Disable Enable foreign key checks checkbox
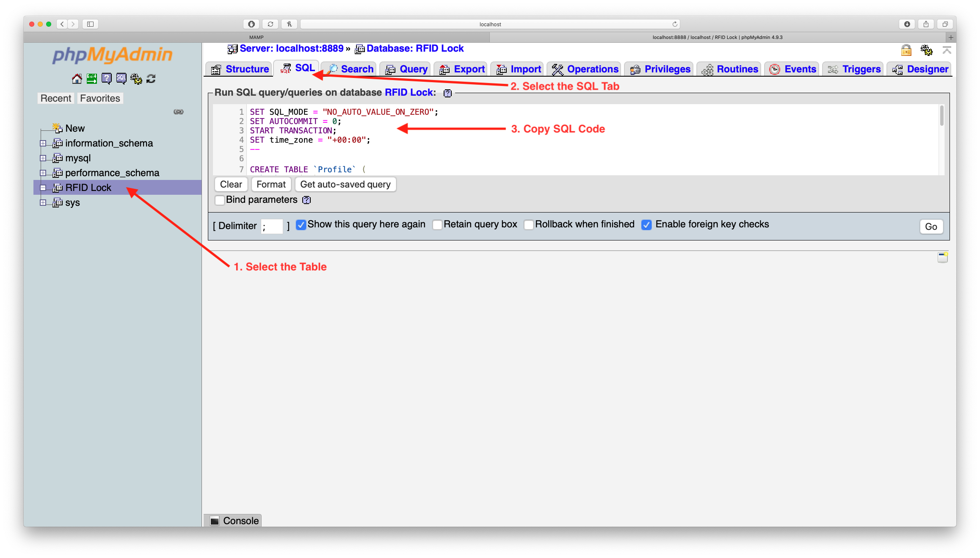This screenshot has width=980, height=558. pyautogui.click(x=646, y=225)
